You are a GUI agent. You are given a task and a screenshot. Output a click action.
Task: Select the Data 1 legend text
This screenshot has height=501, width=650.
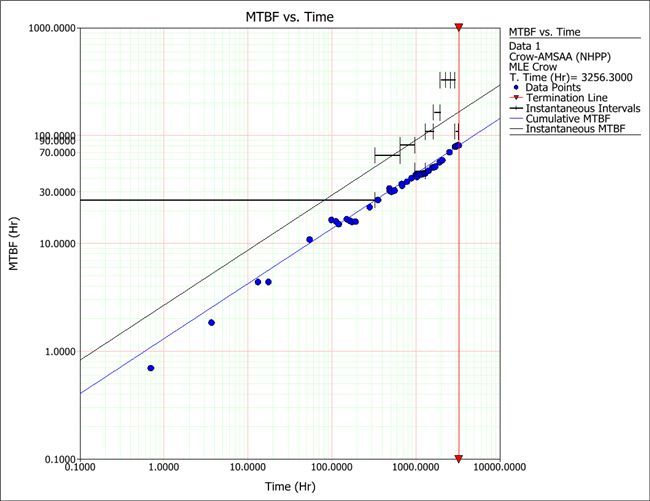point(526,46)
